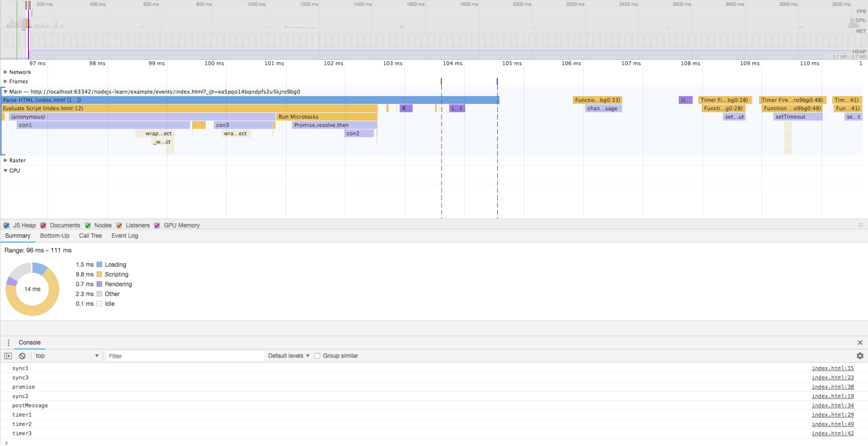Select the con3 function bar
Image resolution: width=868 pixels, height=446 pixels.
click(243, 125)
